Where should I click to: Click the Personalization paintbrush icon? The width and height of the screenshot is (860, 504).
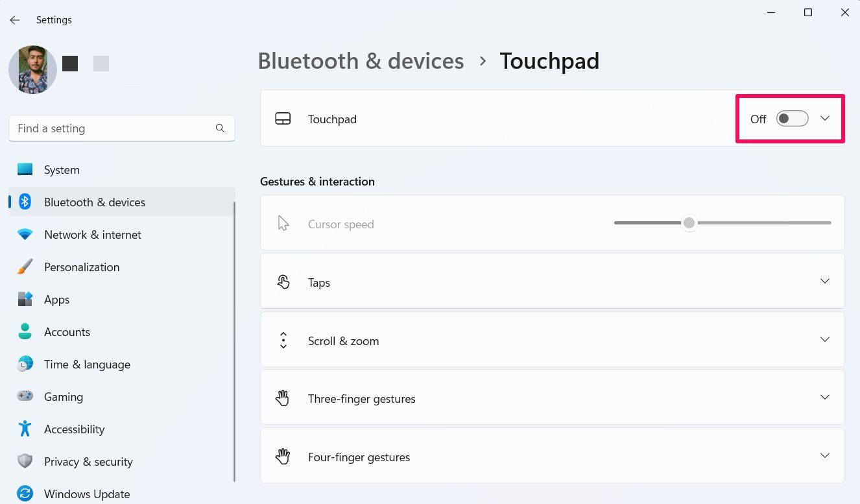pyautogui.click(x=25, y=267)
